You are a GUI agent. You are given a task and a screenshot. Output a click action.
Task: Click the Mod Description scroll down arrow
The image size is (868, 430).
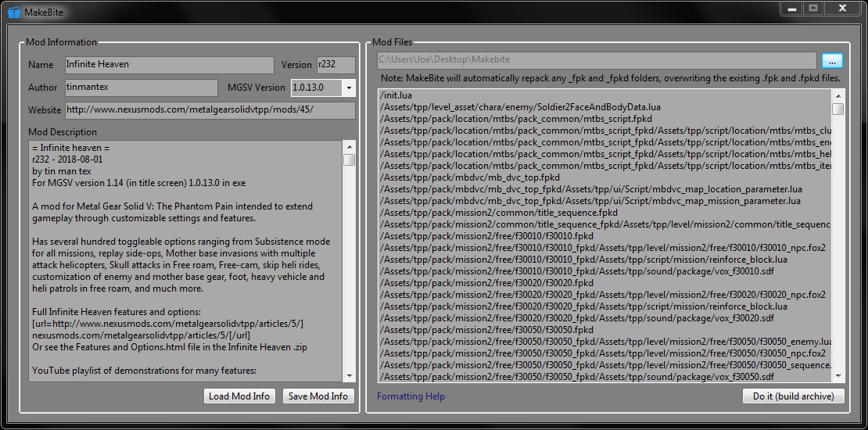point(349,375)
